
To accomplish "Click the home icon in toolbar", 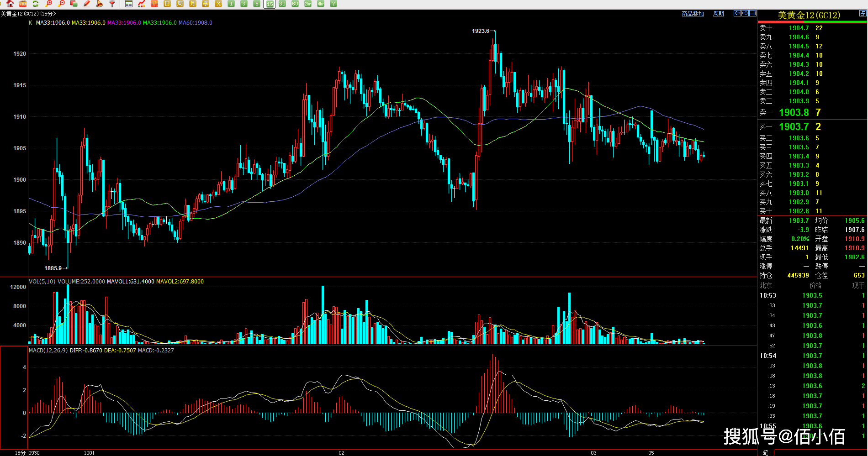I will tap(10, 4).
